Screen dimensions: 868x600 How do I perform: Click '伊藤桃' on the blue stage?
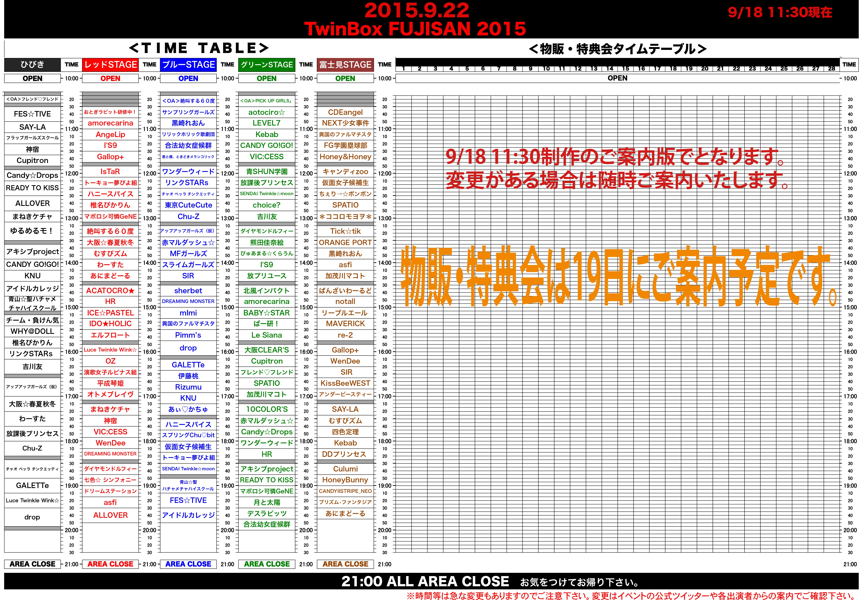point(188,376)
